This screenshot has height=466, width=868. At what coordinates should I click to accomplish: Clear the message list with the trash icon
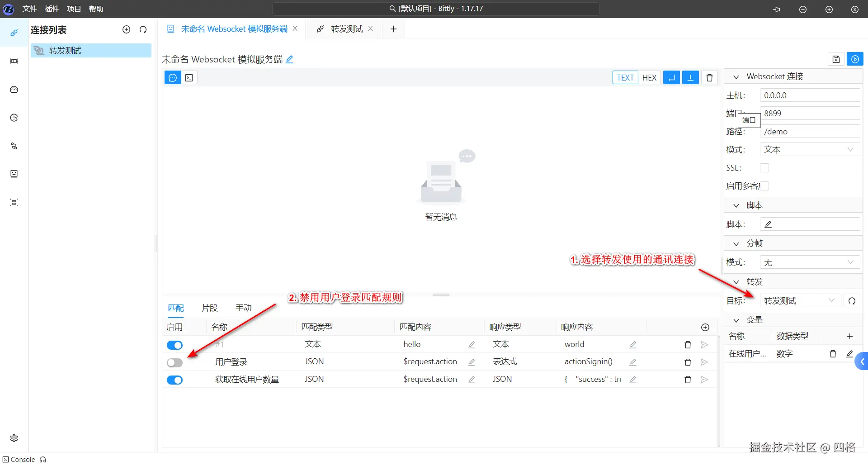coord(709,78)
